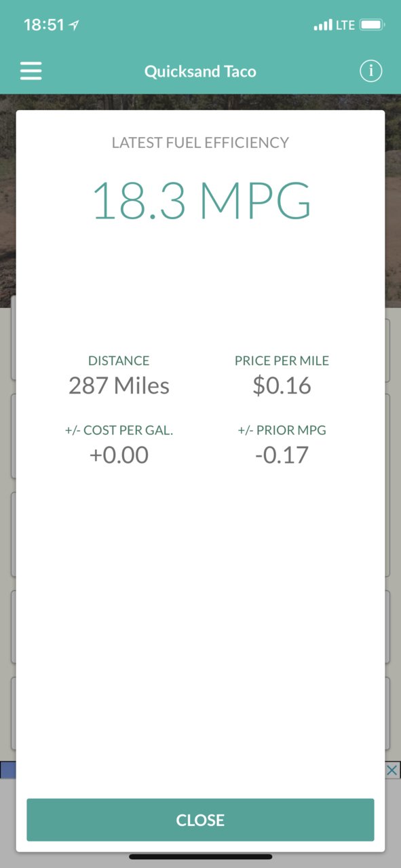Tap the +0.00 cost per gallon change
The width and height of the screenshot is (401, 868).
point(119,455)
